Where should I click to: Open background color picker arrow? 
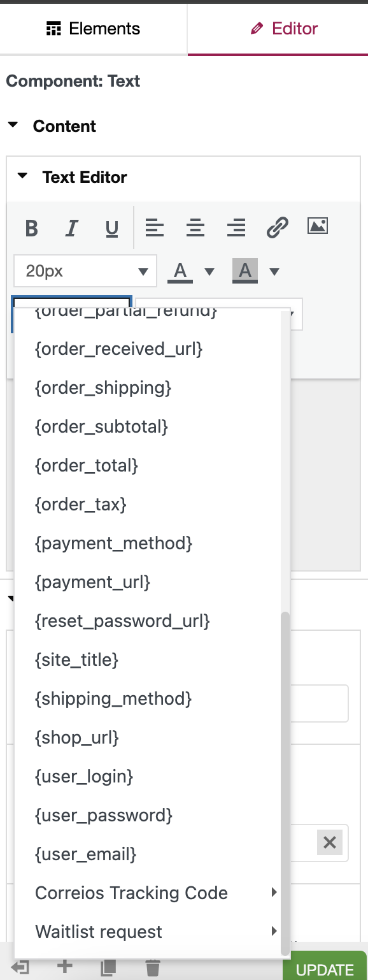pos(274,272)
